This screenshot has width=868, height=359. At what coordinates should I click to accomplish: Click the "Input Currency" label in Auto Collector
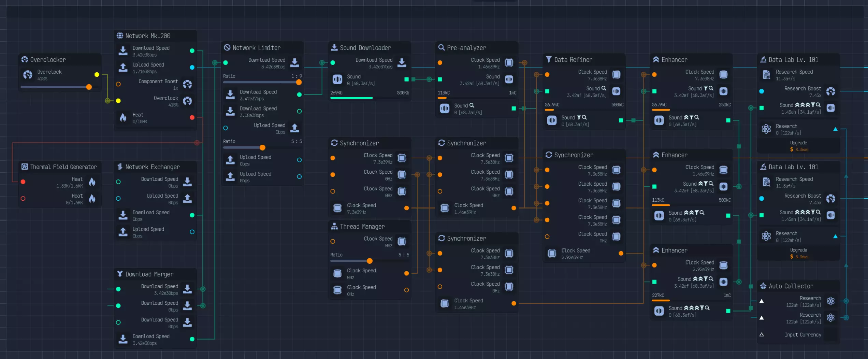point(803,335)
